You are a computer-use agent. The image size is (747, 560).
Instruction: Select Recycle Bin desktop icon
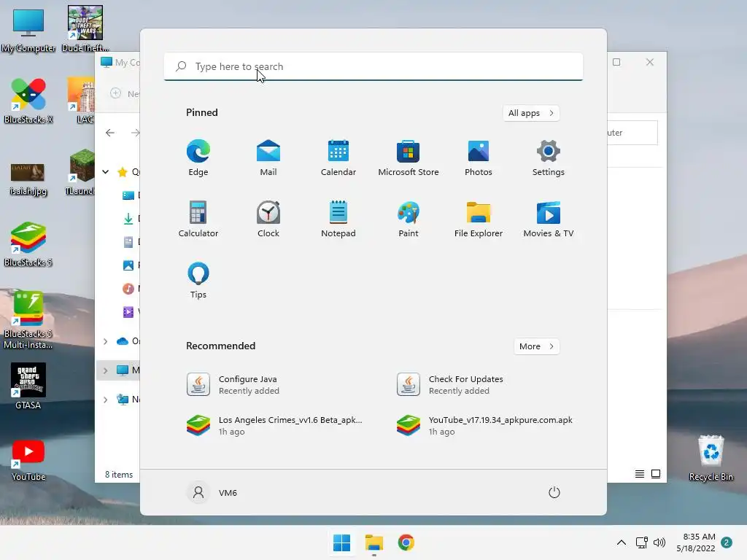pos(711,458)
